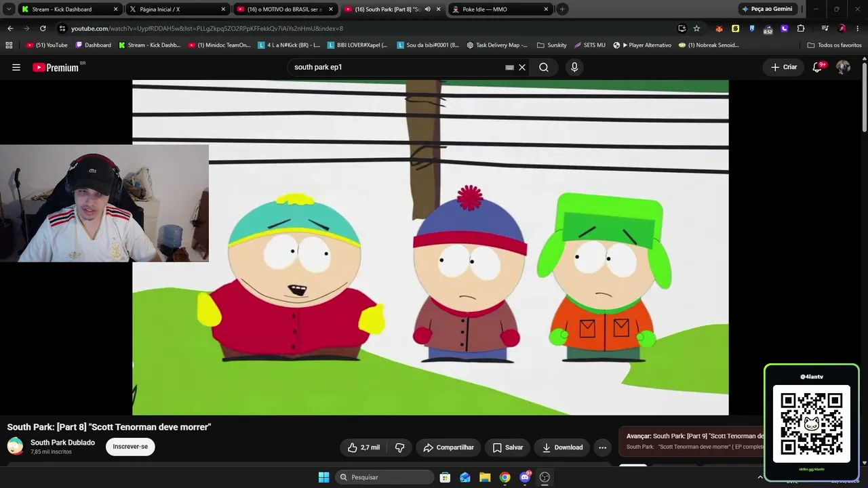Viewport: 868px width, 488px height.
Task: Open the on-screen keyboard in search box
Action: [x=509, y=67]
